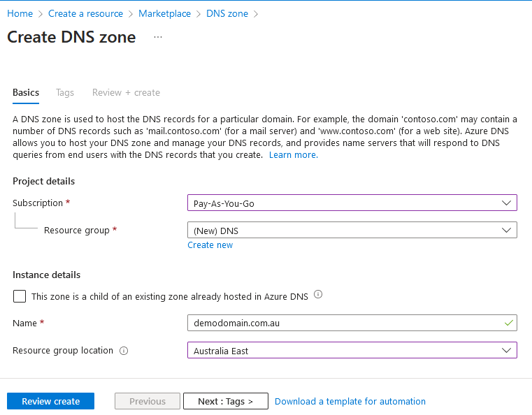Switch to the Basics tab
532x415 pixels.
26,92
